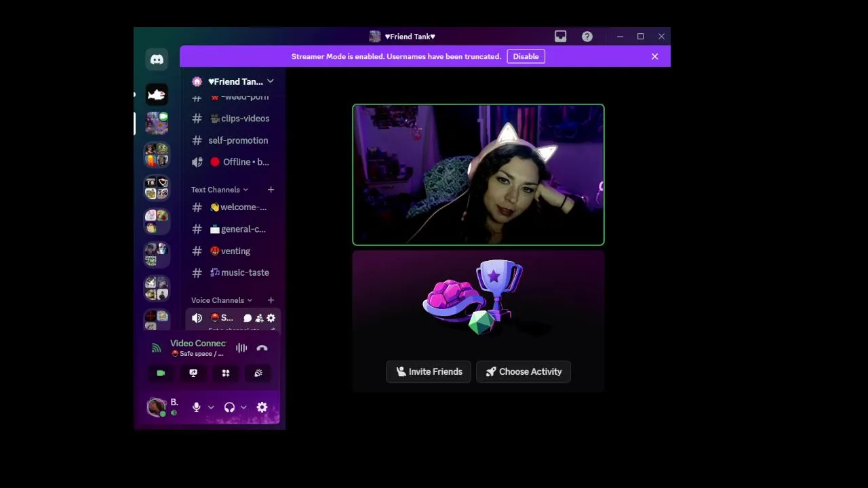The height and width of the screenshot is (488, 868).
Task: Turn off the camera
Action: coord(161,373)
